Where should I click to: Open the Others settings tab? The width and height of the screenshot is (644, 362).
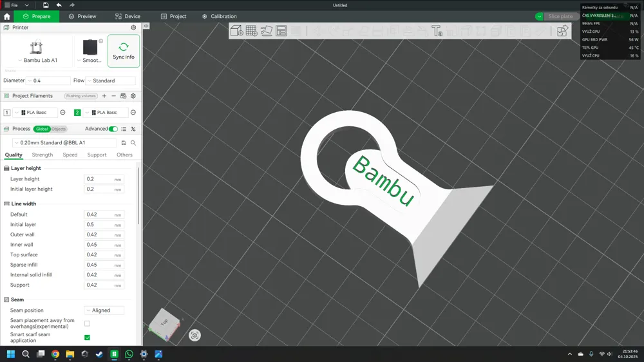coord(124,155)
